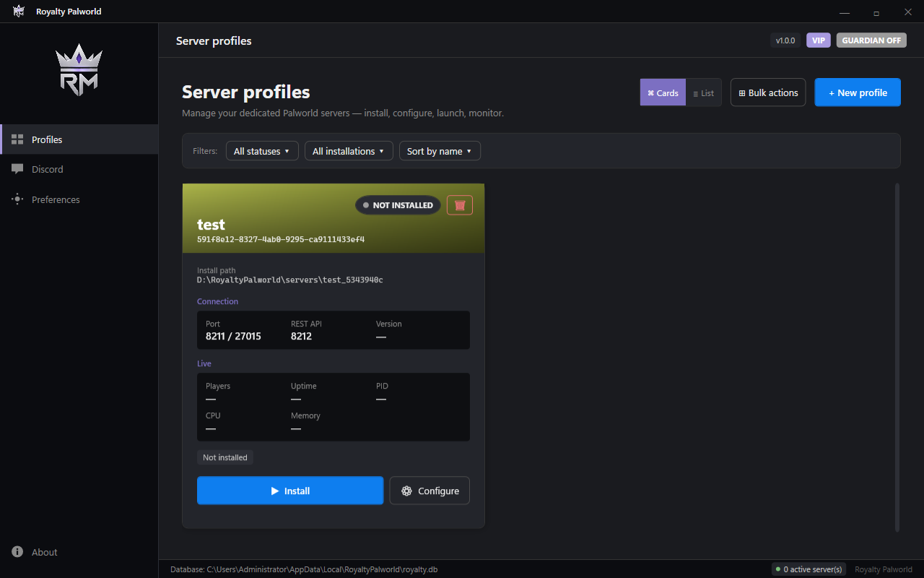The height and width of the screenshot is (578, 924).
Task: Click the Live section label
Action: 204,363
